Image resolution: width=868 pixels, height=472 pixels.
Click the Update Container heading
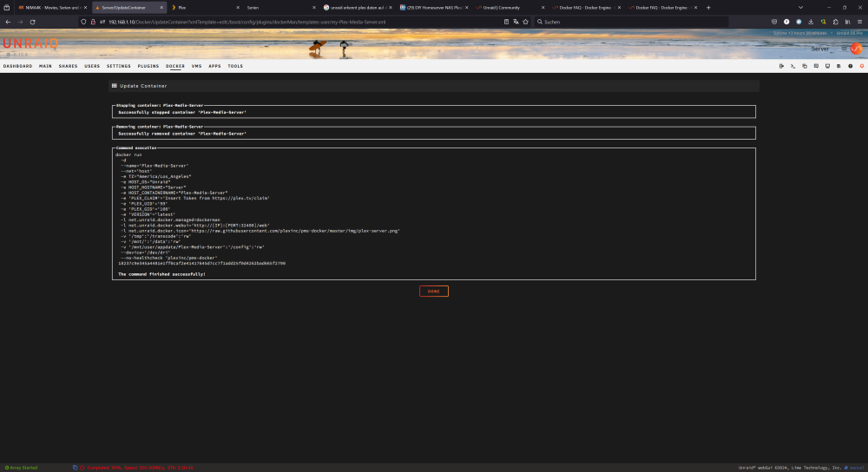click(x=143, y=86)
